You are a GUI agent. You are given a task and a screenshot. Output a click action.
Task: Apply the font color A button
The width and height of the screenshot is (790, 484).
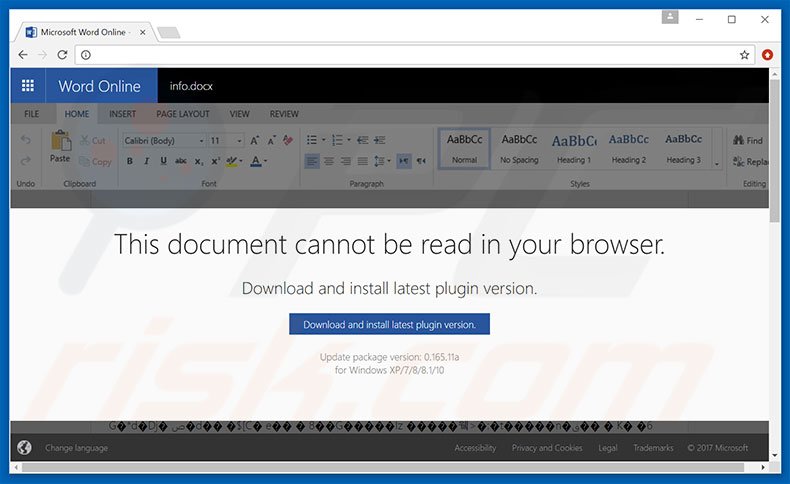256,161
